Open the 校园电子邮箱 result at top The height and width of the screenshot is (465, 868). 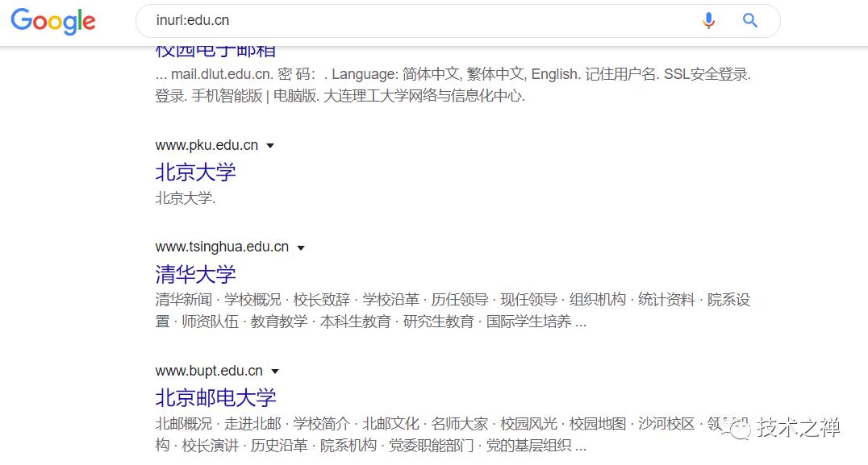215,50
